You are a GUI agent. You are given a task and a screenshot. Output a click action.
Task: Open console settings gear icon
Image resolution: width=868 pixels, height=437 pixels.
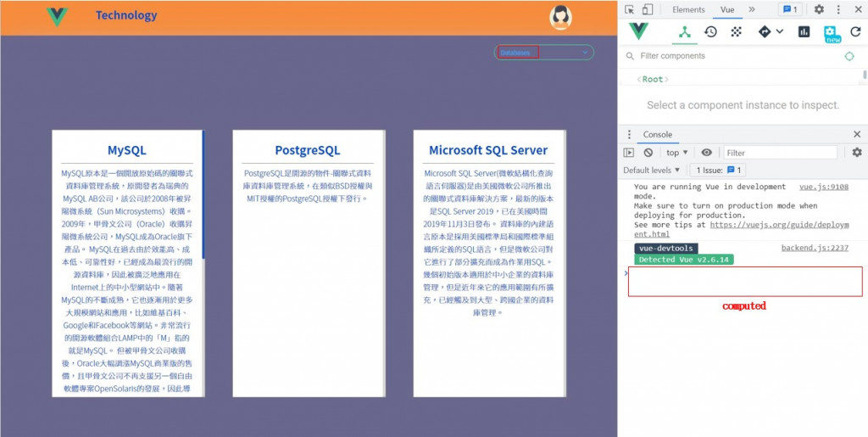pos(857,152)
